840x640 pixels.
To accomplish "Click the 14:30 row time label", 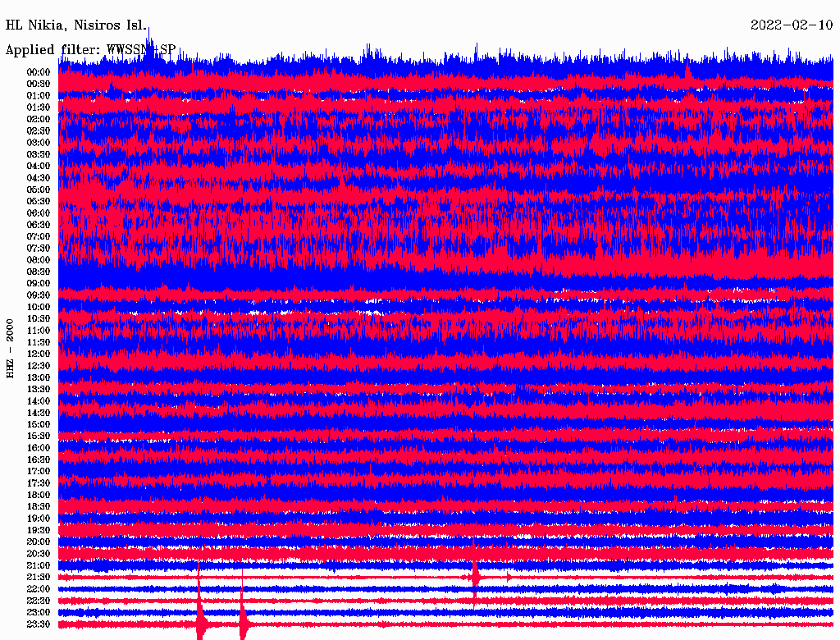I will (39, 413).
